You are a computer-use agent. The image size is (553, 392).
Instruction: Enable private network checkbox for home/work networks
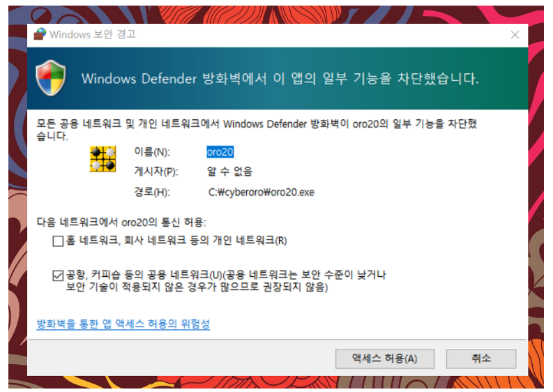pos(58,241)
